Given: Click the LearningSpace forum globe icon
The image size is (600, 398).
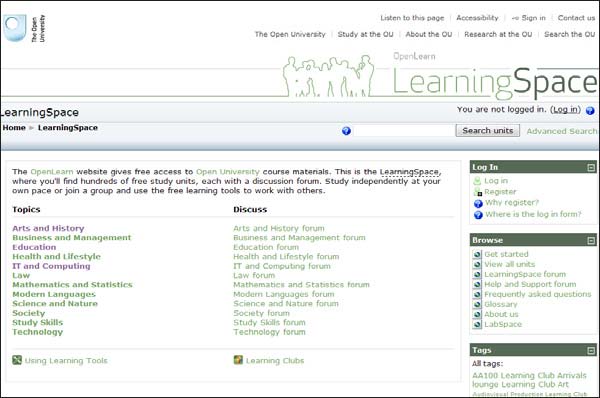Looking at the screenshot, I should click(x=477, y=274).
